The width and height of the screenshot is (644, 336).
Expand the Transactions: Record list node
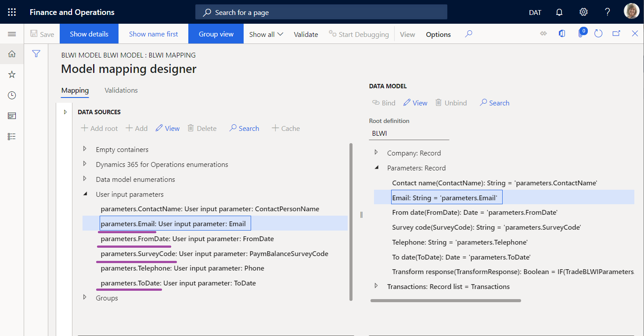(376, 285)
